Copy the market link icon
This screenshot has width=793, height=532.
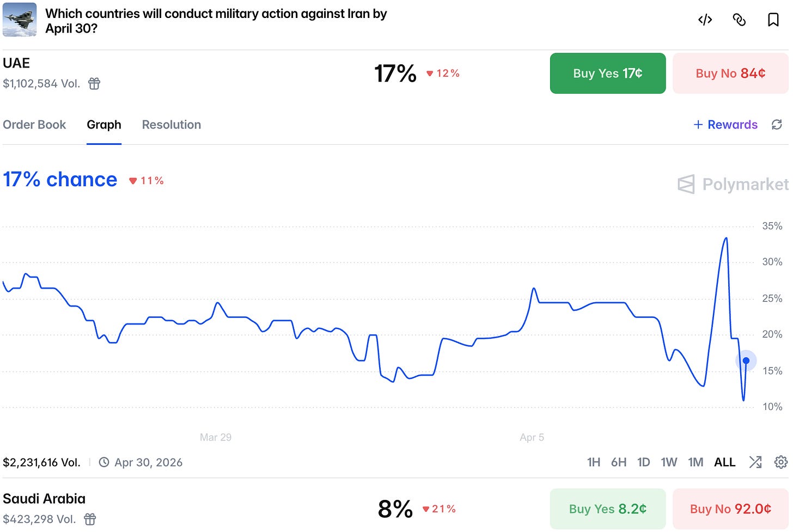coord(739,20)
